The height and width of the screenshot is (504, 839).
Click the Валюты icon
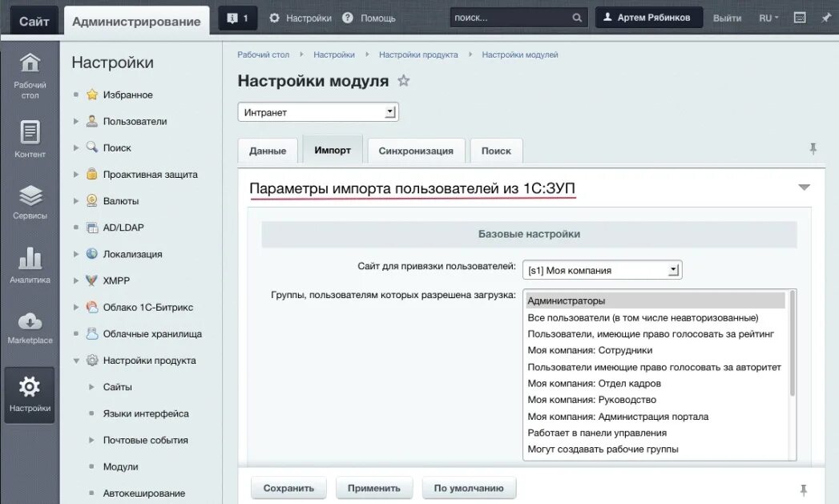point(92,200)
